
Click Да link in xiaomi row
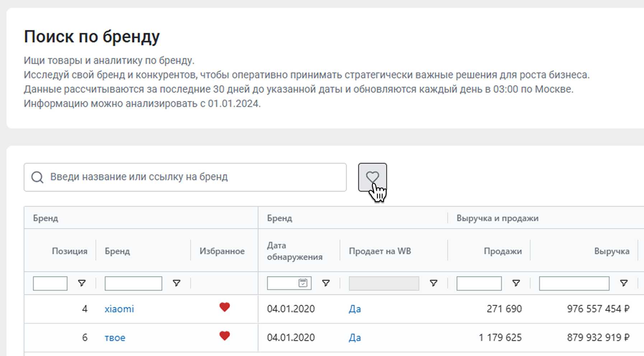point(355,309)
